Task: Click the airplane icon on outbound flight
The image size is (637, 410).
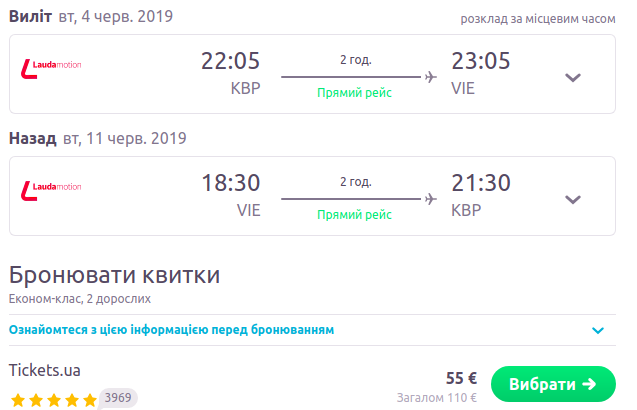Action: click(431, 76)
